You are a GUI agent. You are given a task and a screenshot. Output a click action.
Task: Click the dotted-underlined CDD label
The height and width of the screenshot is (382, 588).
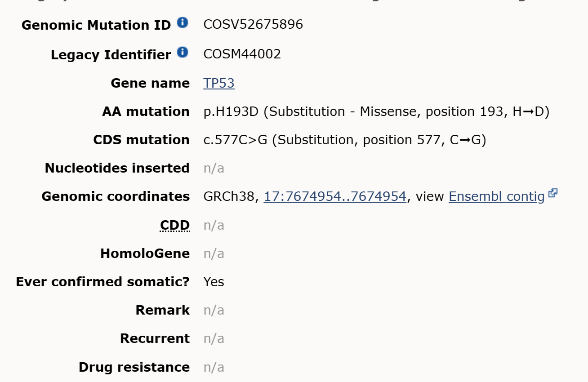pyautogui.click(x=175, y=225)
